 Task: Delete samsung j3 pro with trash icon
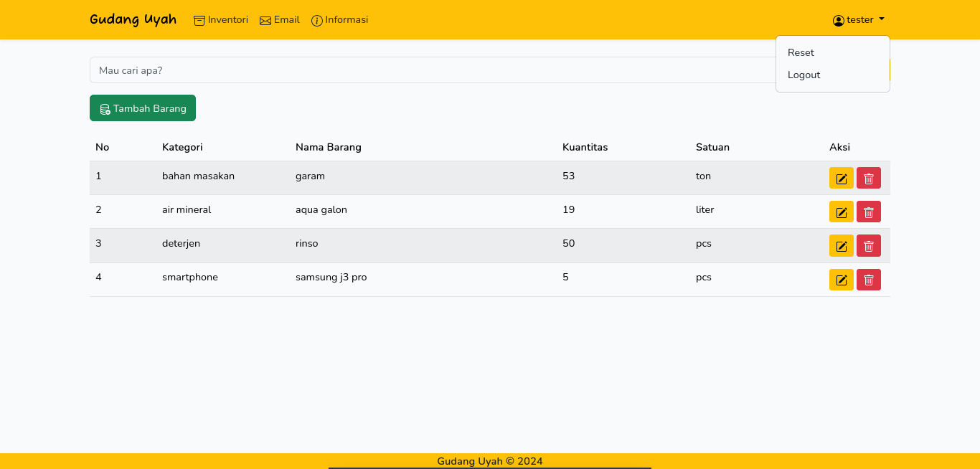(x=868, y=280)
